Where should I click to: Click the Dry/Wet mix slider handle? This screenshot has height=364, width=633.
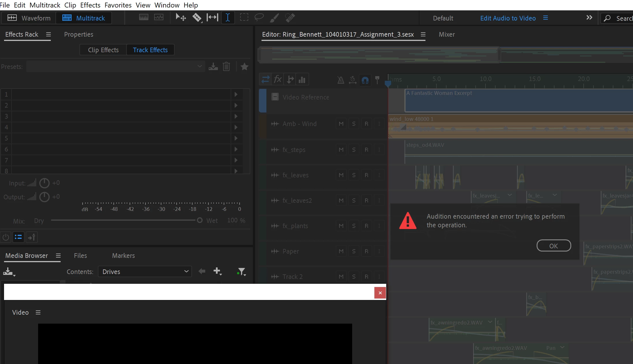point(199,220)
